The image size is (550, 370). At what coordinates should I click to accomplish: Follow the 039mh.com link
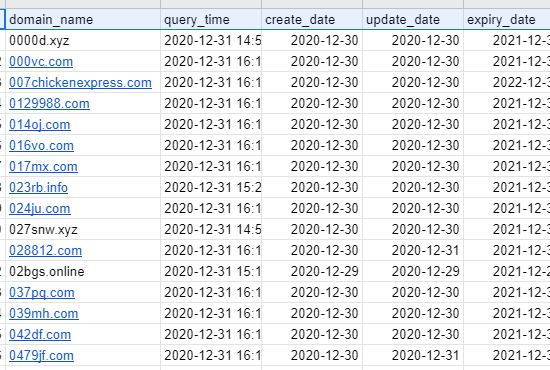click(x=43, y=314)
